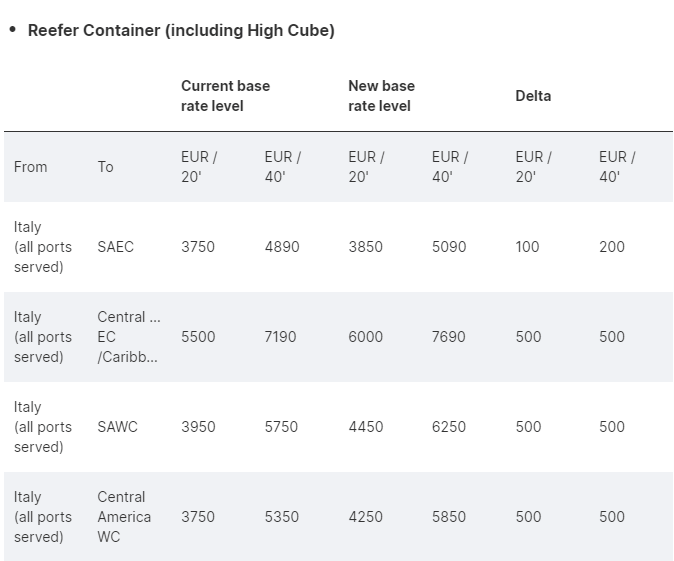Click the 4890 current rate value

tap(281, 247)
